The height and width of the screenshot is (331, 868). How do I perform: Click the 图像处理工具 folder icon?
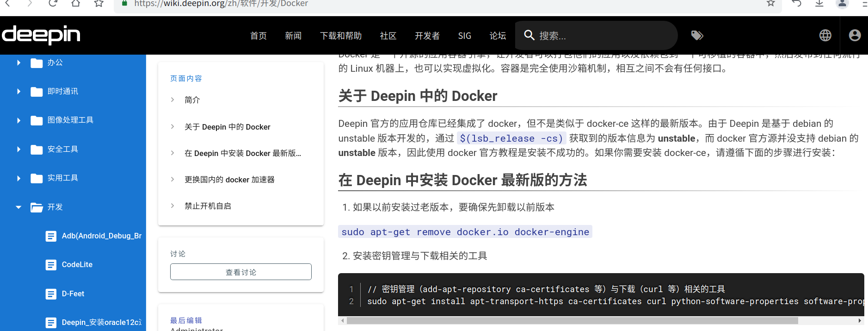37,120
